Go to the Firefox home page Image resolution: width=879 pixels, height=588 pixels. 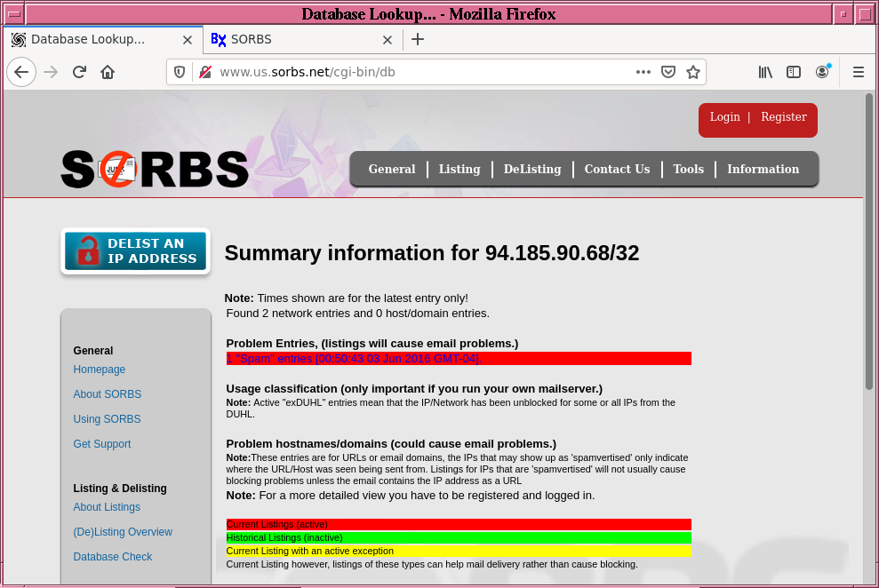pyautogui.click(x=108, y=72)
